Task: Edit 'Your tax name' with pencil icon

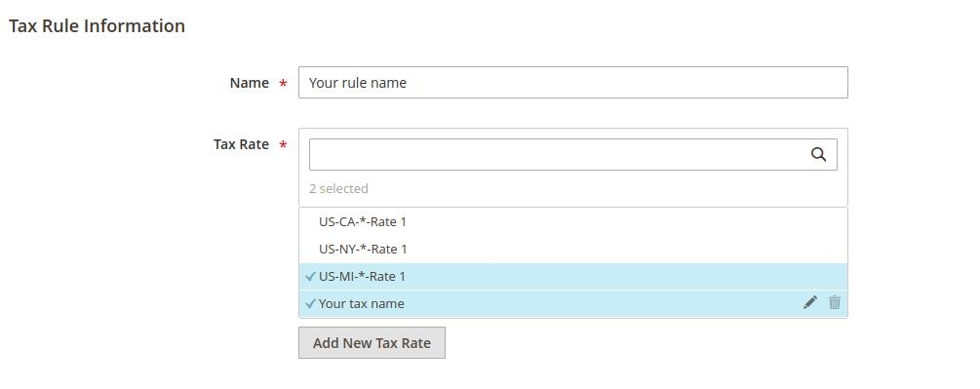Action: [810, 303]
